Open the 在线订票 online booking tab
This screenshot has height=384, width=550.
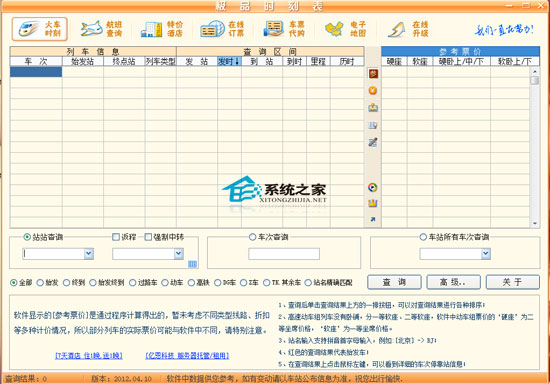tap(222, 29)
